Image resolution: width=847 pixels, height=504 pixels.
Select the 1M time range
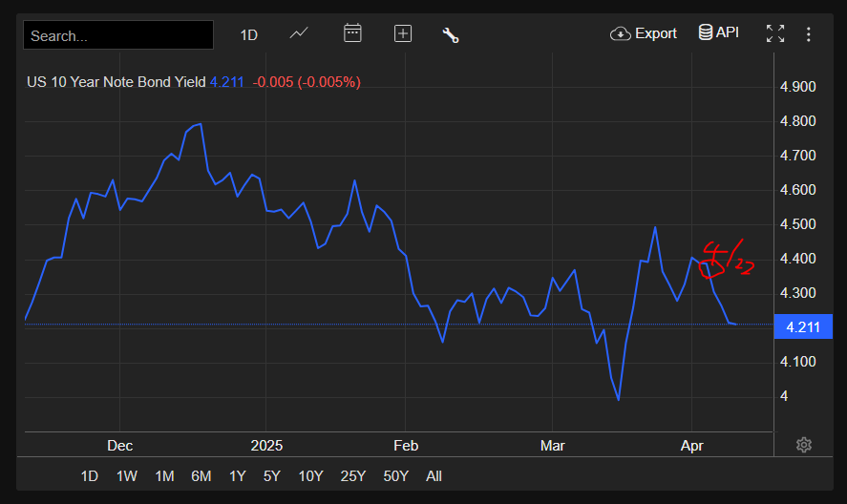tap(164, 476)
